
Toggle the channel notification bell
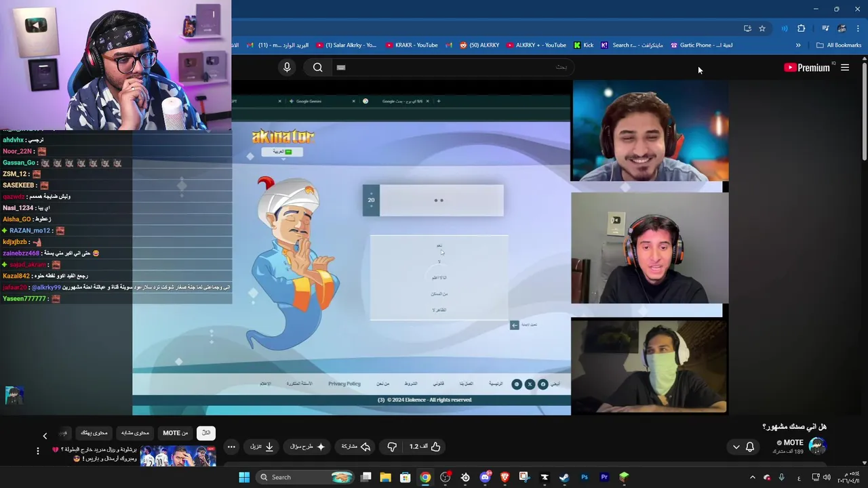[x=750, y=447]
